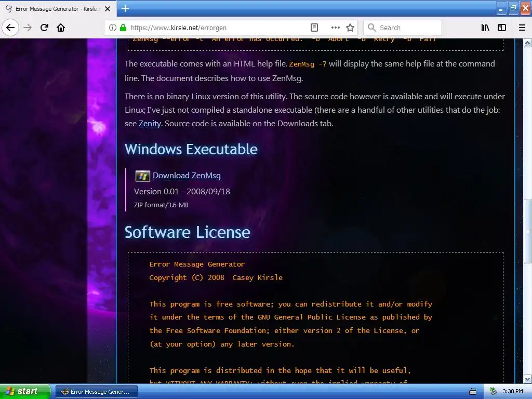532x399 pixels.
Task: Go back to the previous page
Action: click(x=10, y=28)
